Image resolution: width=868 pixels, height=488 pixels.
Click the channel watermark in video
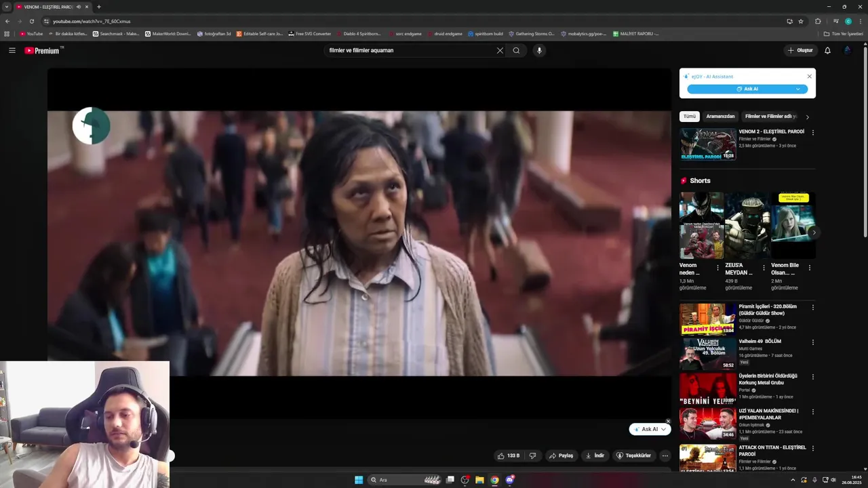click(92, 126)
